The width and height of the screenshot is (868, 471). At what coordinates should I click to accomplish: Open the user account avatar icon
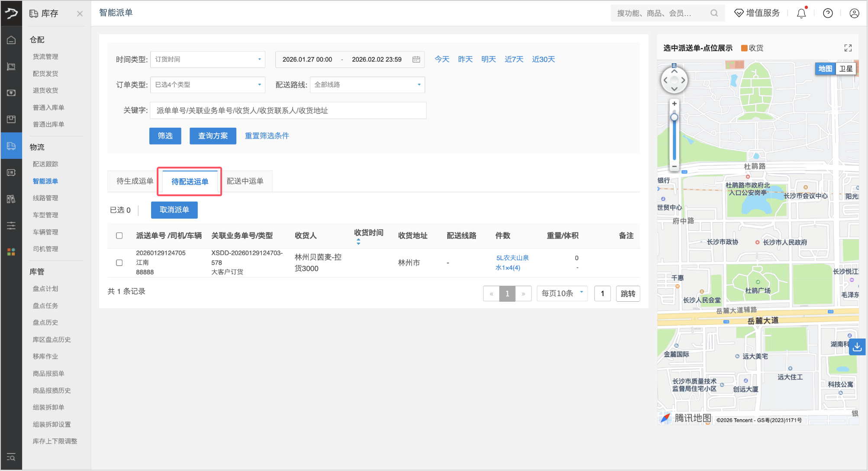(854, 13)
